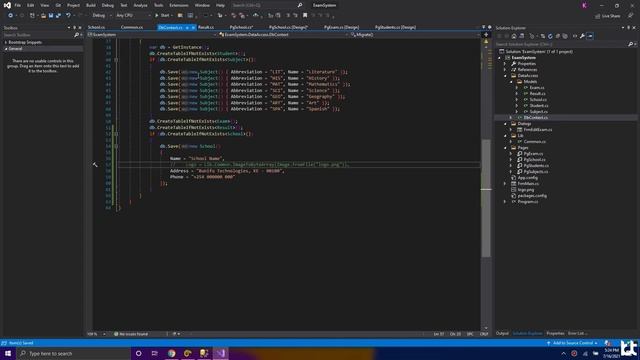
Task: Collapse the General toolbox group
Action: pyautogui.click(x=6, y=49)
